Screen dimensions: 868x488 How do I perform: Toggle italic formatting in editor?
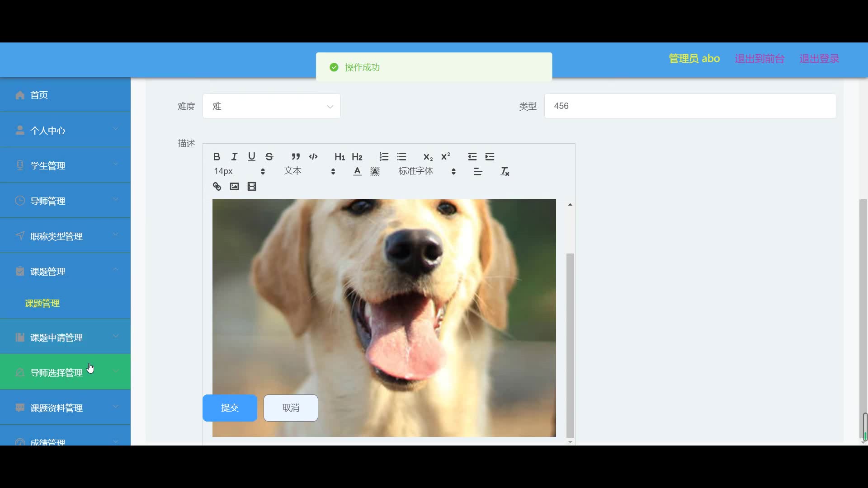coord(234,157)
